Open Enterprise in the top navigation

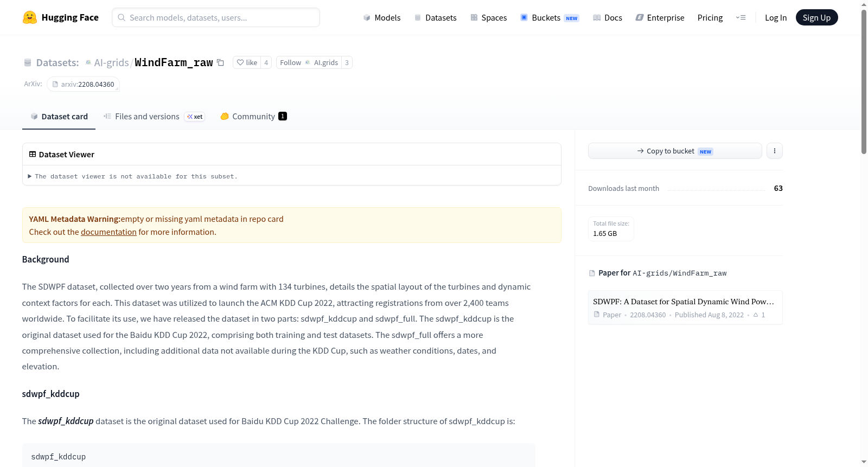pos(660,17)
